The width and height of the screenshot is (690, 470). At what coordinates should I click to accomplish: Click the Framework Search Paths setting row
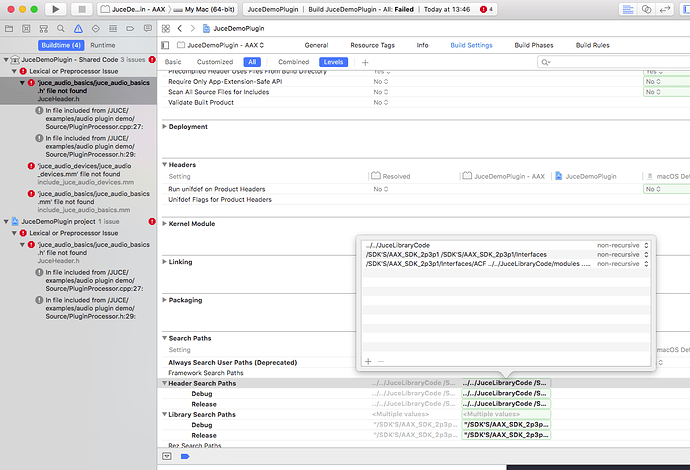[x=206, y=373]
